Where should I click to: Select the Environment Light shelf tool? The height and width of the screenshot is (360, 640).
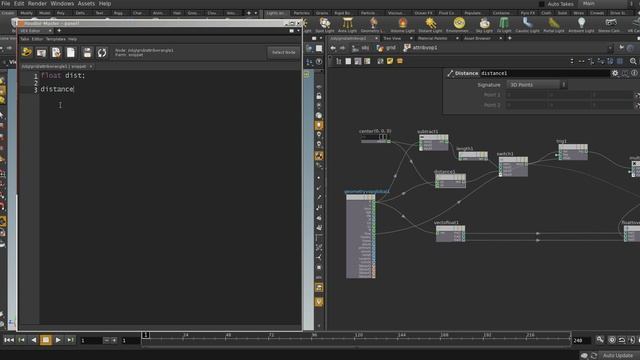point(459,24)
